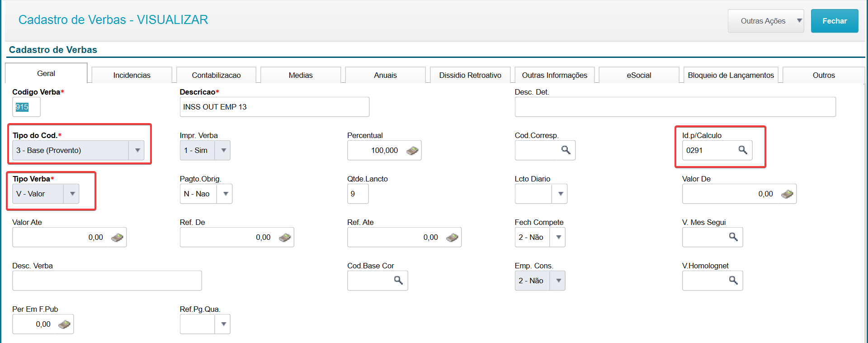Click search magnifier in Cod.Corresp. field
Viewport: 868px width, 343px height.
(566, 150)
